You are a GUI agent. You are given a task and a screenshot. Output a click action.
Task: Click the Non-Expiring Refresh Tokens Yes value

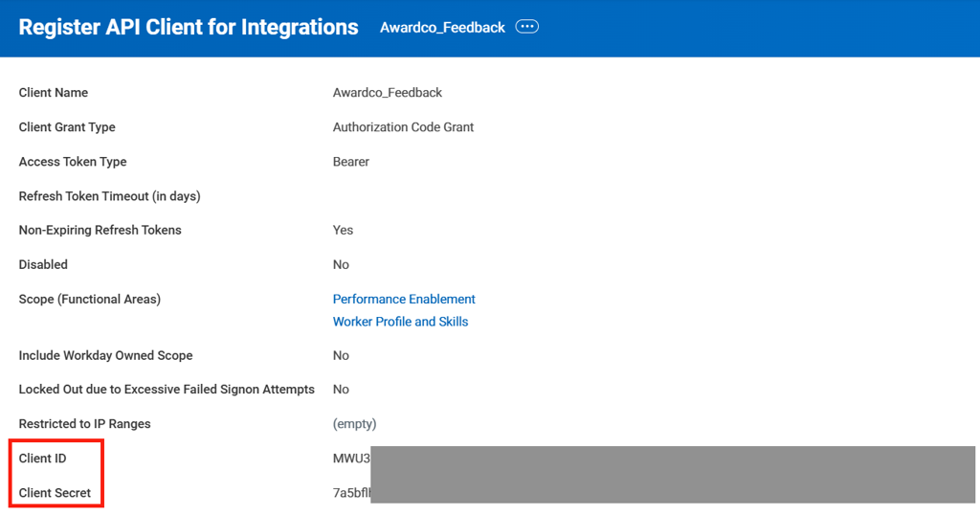343,230
